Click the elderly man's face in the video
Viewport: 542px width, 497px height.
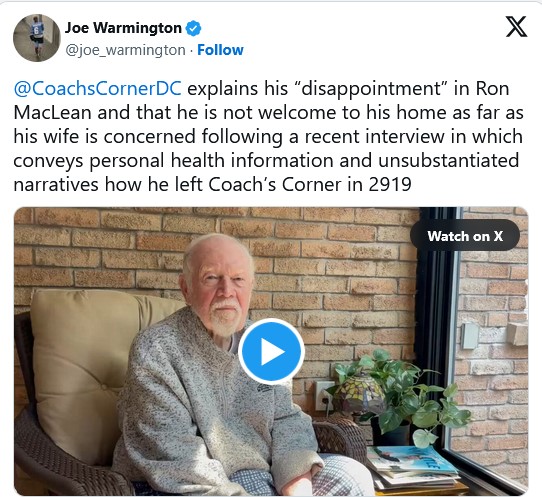coord(221,287)
